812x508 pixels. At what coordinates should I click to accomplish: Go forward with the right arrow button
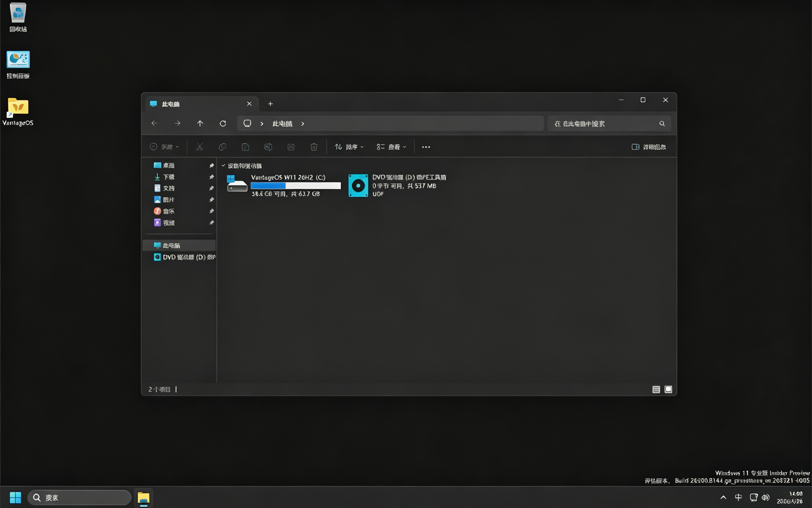177,123
